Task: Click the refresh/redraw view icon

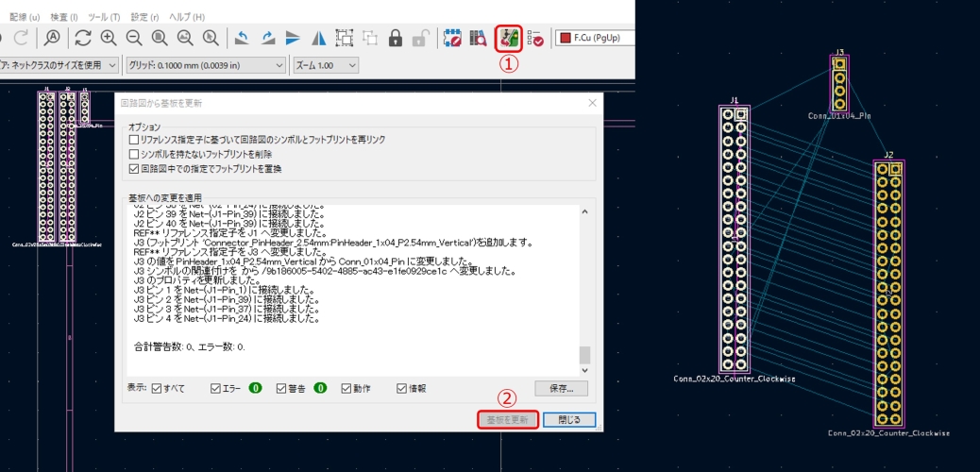Action: (83, 39)
